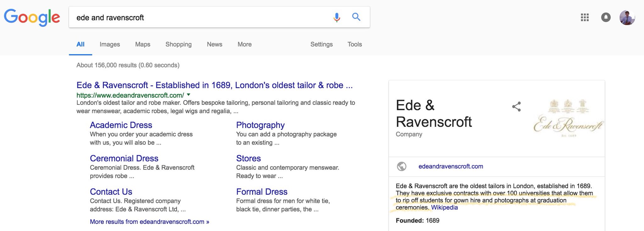644x231 pixels.
Task: Open the Stores sitelink
Action: click(x=248, y=158)
